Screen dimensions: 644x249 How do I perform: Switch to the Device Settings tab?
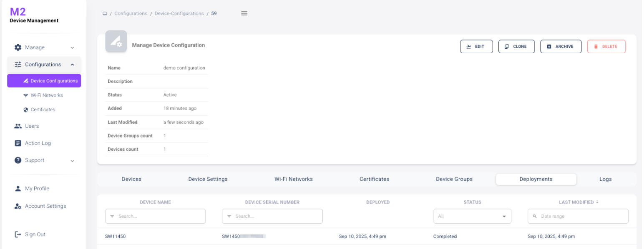click(x=208, y=179)
